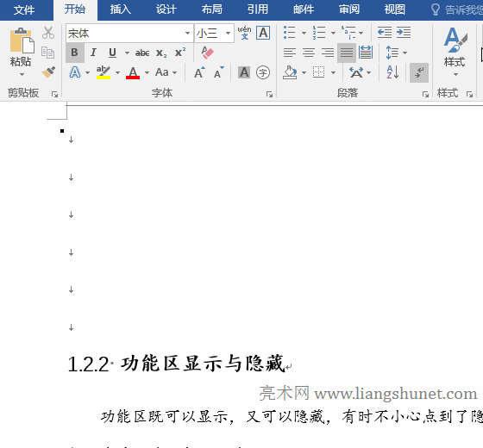Click the Clear All Formatting eraser icon
The image size is (483, 448).
point(207,53)
